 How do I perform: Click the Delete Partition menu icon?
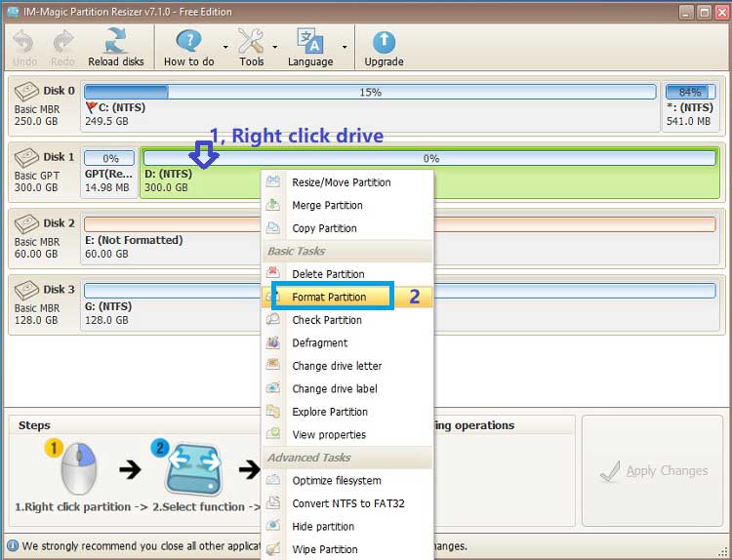click(x=273, y=272)
